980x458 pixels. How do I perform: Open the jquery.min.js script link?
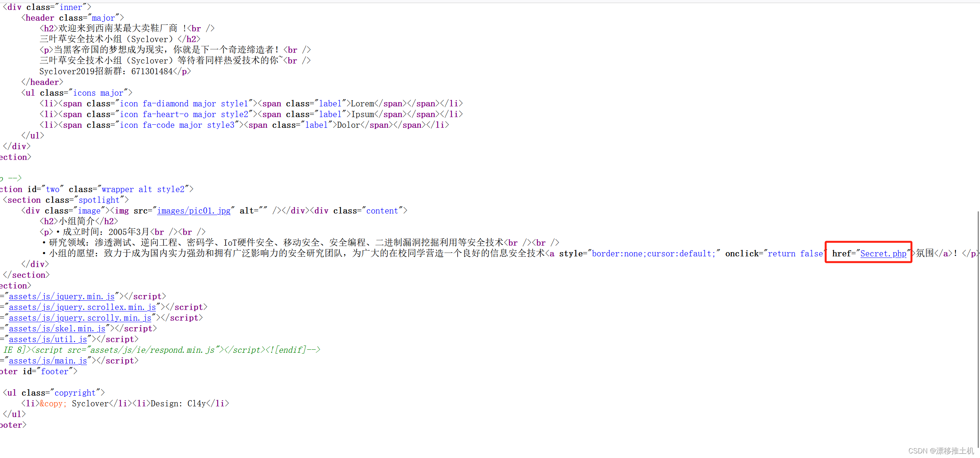coord(62,297)
